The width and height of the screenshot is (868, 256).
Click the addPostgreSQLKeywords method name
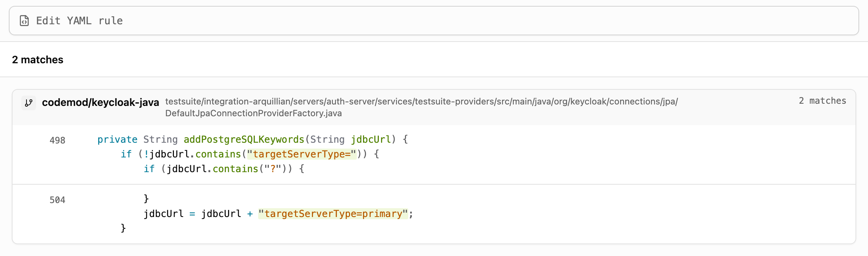pyautogui.click(x=244, y=139)
